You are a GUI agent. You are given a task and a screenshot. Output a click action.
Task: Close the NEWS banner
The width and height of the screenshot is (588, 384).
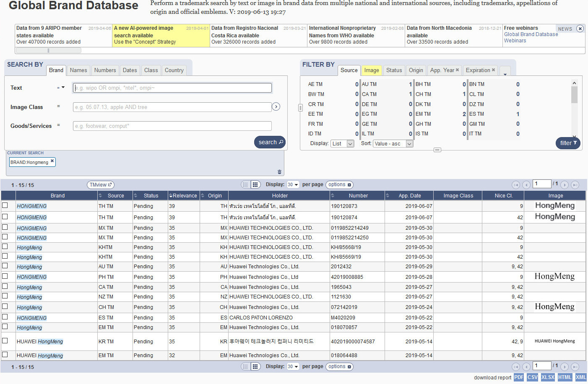pos(580,29)
